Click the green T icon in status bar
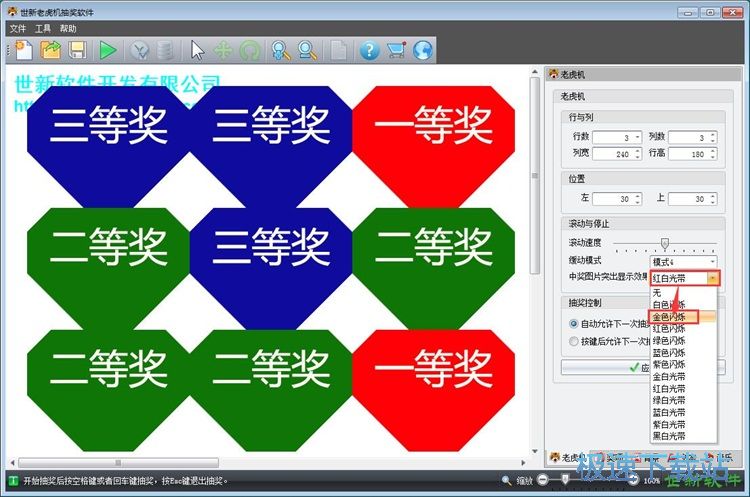This screenshot has height=497, width=750. 13,480
